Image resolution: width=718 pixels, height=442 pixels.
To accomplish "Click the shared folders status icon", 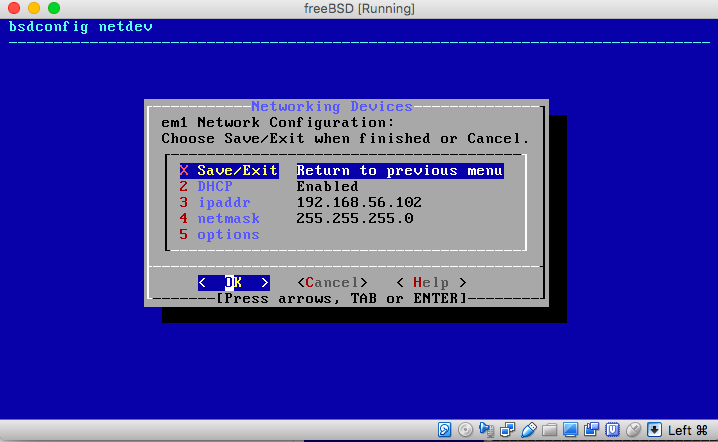I will click(x=549, y=430).
